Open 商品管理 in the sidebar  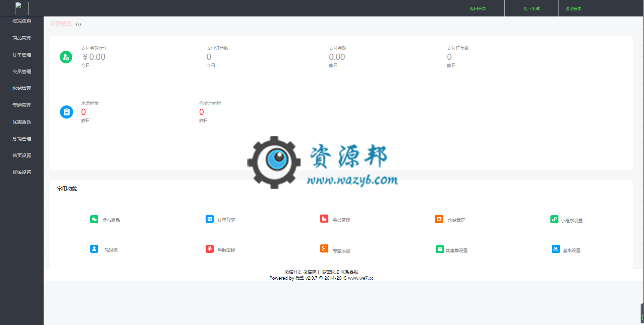point(22,38)
